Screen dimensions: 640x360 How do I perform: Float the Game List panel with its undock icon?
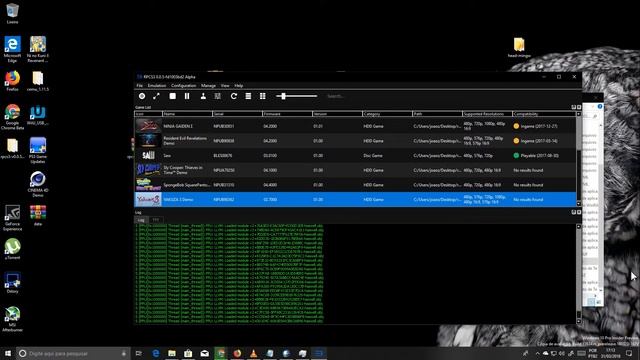point(573,107)
